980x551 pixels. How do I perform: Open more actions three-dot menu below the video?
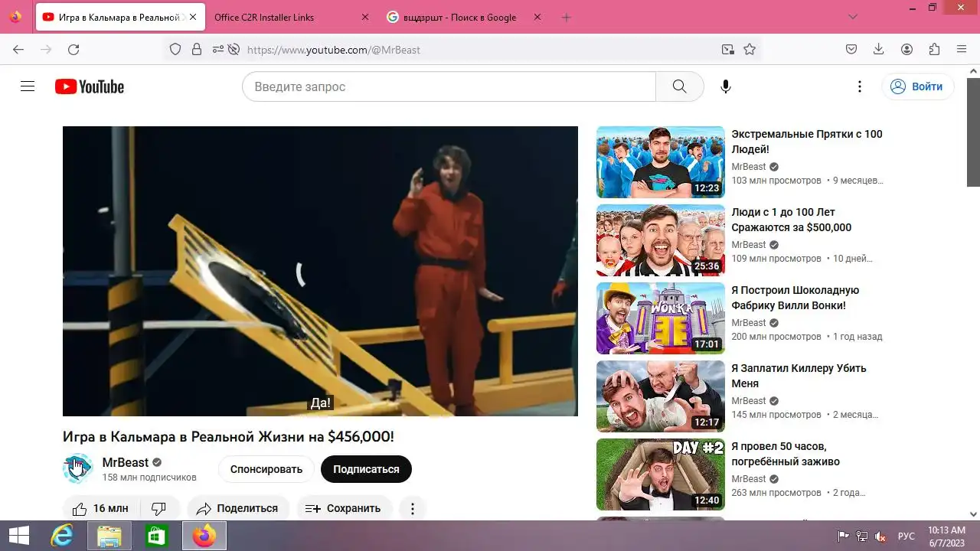413,508
